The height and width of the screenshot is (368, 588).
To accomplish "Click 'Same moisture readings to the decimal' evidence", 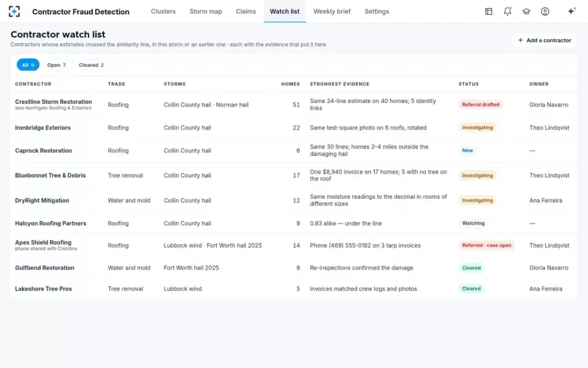I will (378, 200).
